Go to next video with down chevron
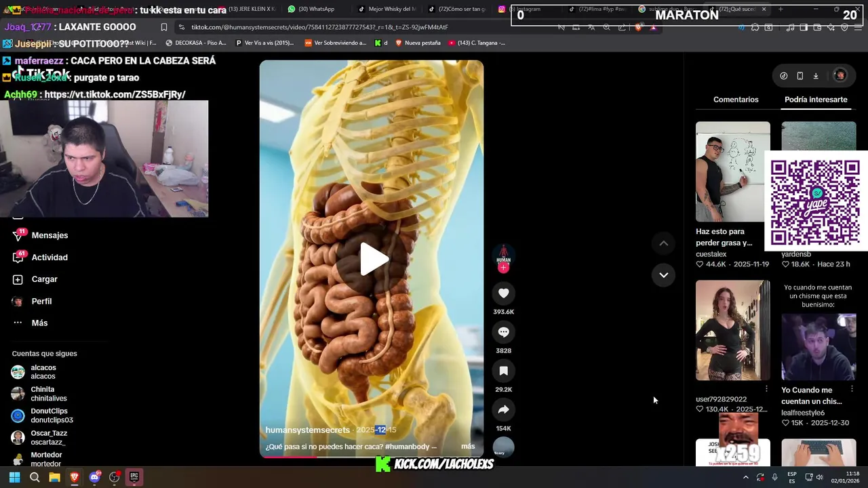 click(x=664, y=275)
